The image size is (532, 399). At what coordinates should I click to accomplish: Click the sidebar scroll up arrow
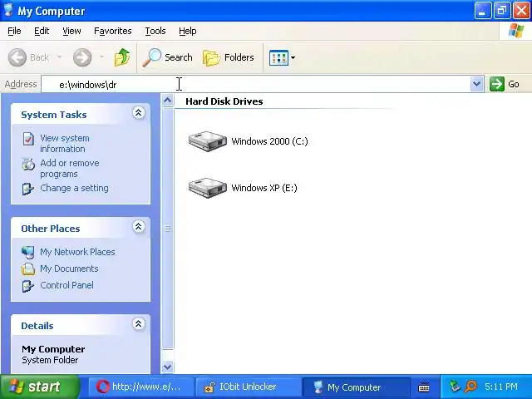167,101
